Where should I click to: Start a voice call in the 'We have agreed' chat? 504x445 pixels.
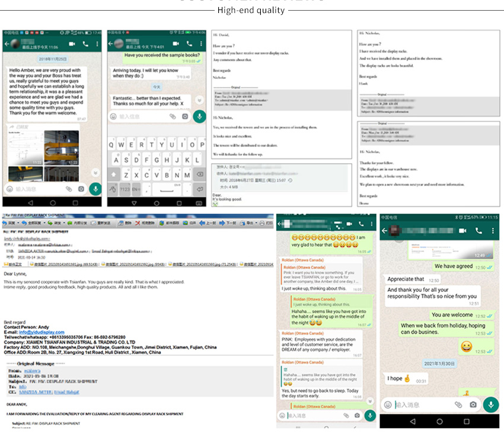pyautogui.click(x=479, y=231)
